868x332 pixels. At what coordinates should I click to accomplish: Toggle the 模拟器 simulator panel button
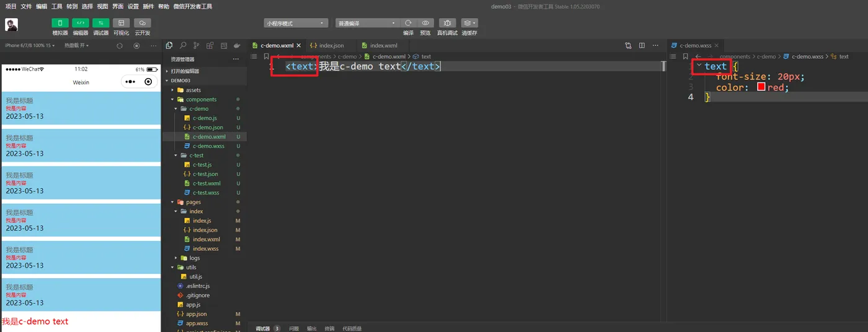pyautogui.click(x=60, y=23)
